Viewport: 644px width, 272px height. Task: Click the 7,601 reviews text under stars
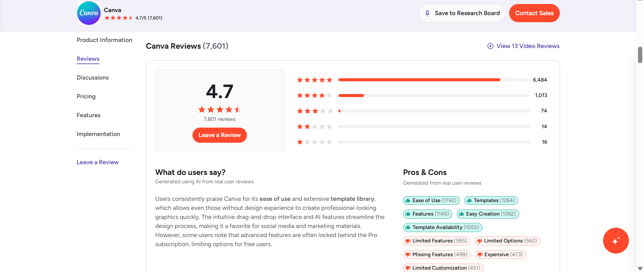[x=220, y=119]
